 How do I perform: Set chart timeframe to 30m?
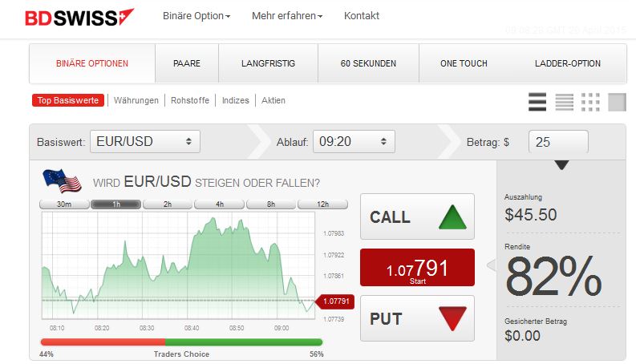[x=64, y=204]
